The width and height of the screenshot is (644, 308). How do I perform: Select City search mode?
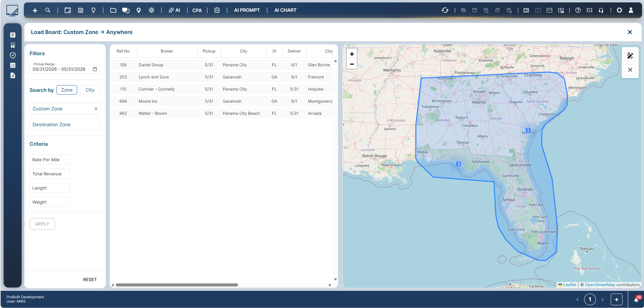[90, 90]
